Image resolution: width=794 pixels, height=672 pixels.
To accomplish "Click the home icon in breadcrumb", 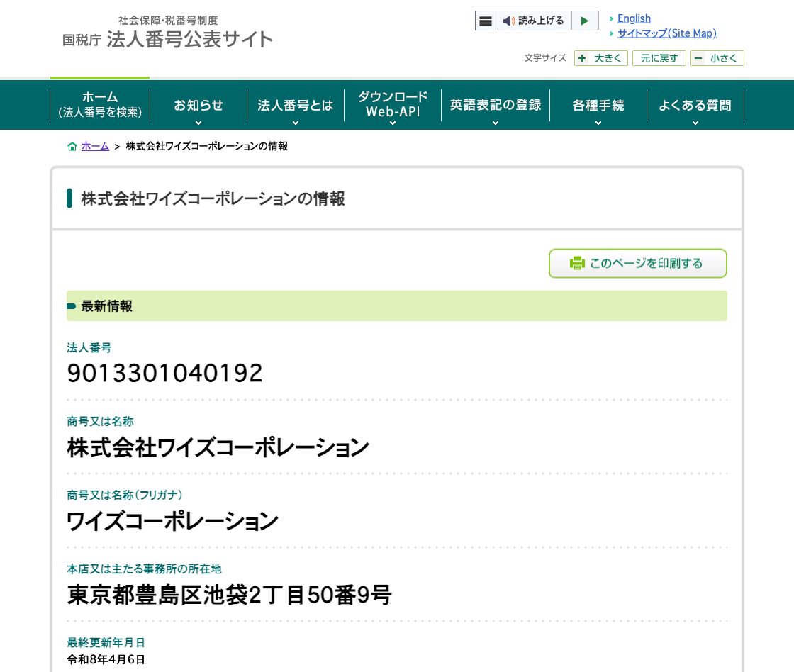I will (x=72, y=146).
